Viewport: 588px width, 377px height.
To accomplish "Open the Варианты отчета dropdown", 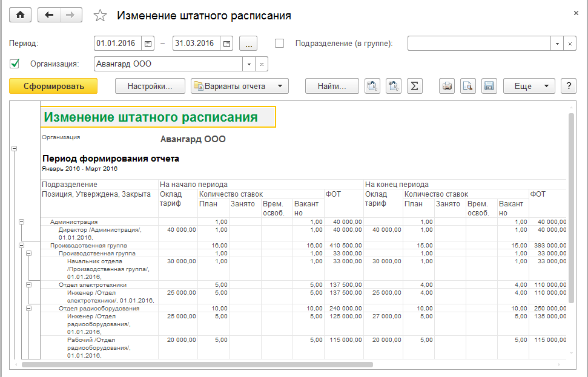I will pyautogui.click(x=240, y=86).
